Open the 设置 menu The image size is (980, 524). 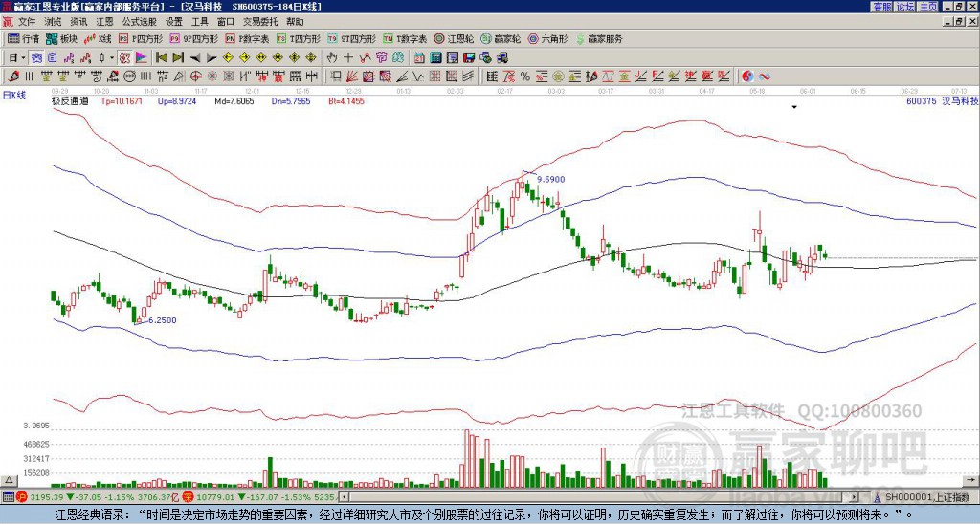point(174,22)
